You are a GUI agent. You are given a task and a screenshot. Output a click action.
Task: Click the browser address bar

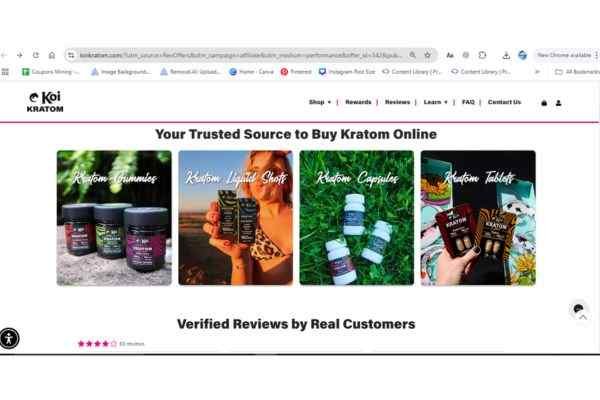[x=241, y=55]
